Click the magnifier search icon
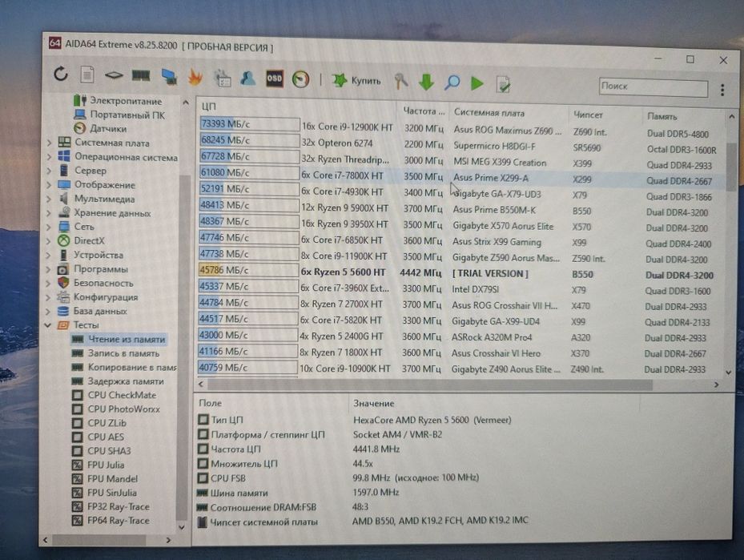 point(452,83)
